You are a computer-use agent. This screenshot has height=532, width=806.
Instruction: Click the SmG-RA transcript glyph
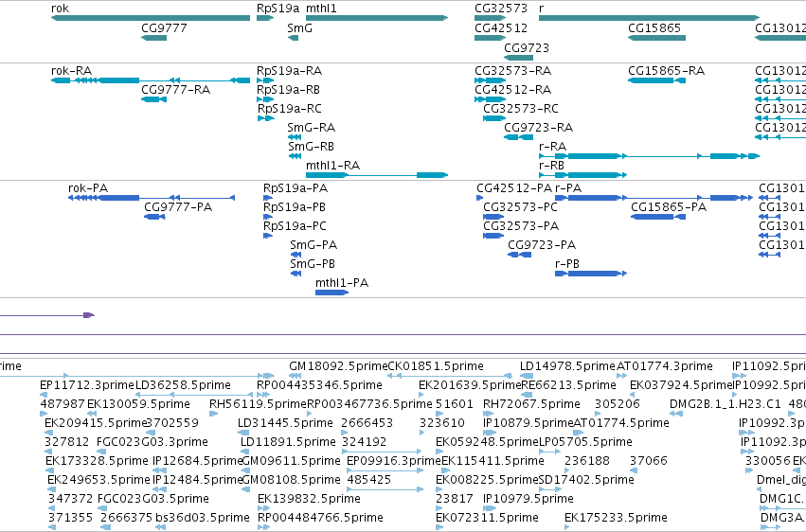click(x=294, y=137)
